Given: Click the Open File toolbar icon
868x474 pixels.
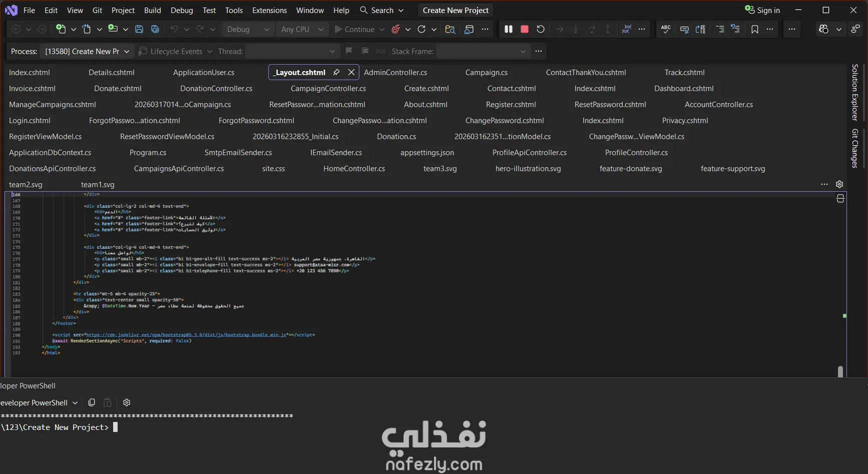Looking at the screenshot, I should (87, 29).
